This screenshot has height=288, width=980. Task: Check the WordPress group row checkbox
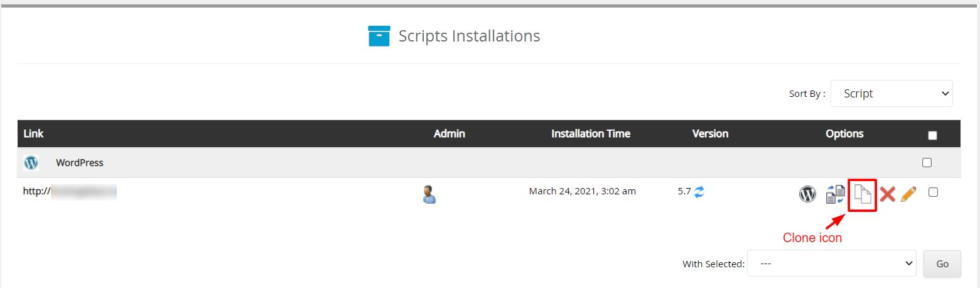[927, 162]
